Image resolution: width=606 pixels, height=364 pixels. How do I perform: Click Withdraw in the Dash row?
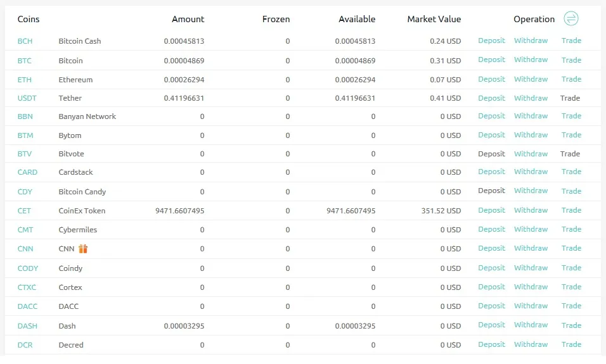click(x=531, y=325)
